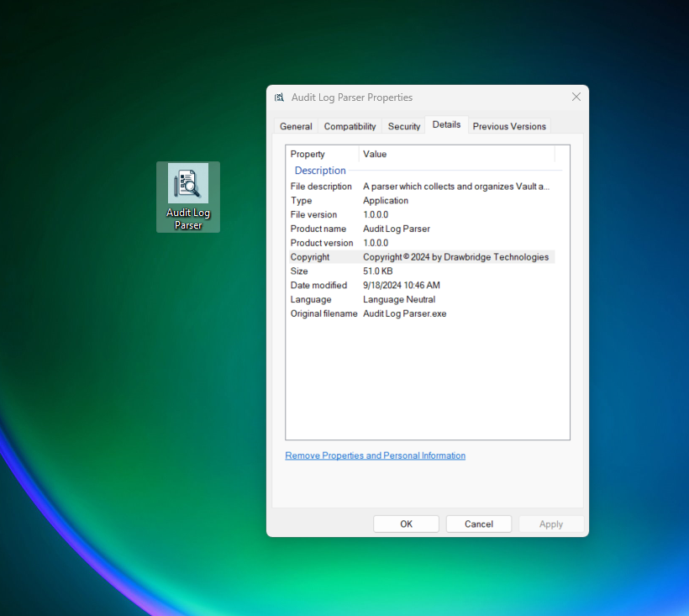Click the Property column header
The height and width of the screenshot is (616, 689).
point(323,155)
